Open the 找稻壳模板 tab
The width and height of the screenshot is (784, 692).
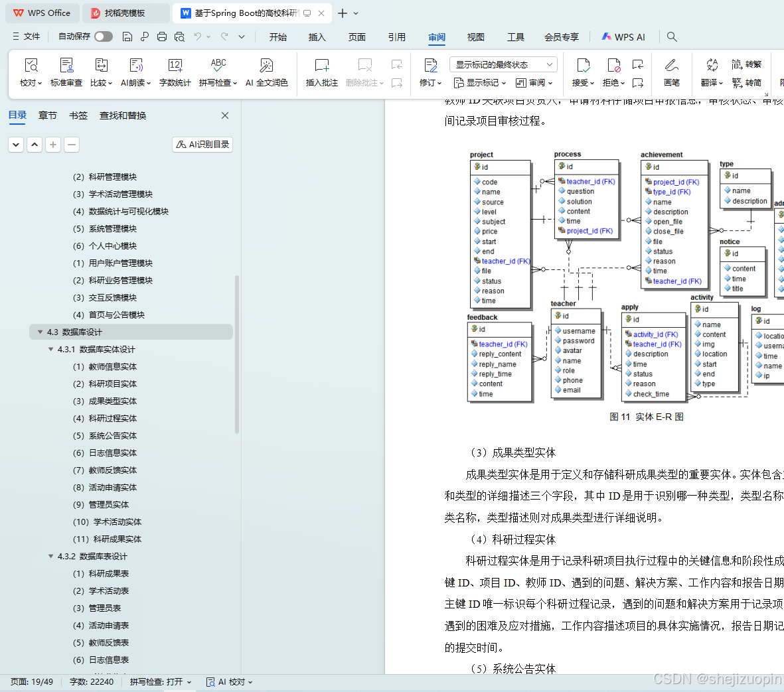pyautogui.click(x=126, y=13)
